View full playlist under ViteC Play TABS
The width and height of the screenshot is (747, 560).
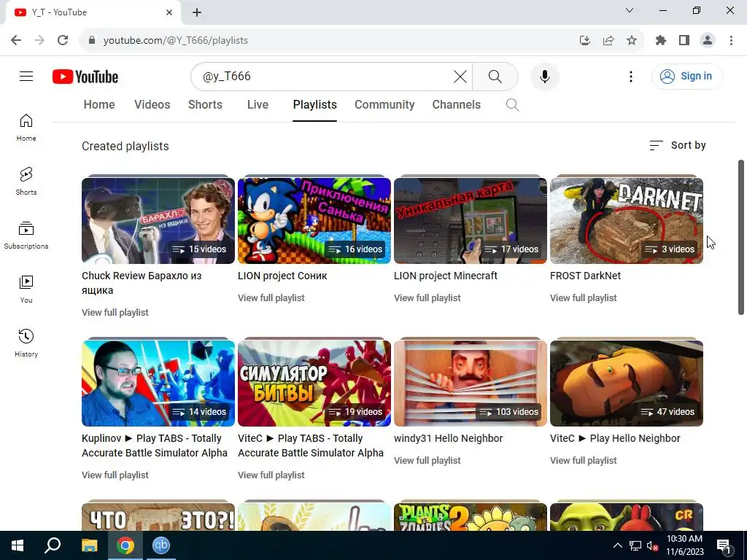tap(271, 475)
